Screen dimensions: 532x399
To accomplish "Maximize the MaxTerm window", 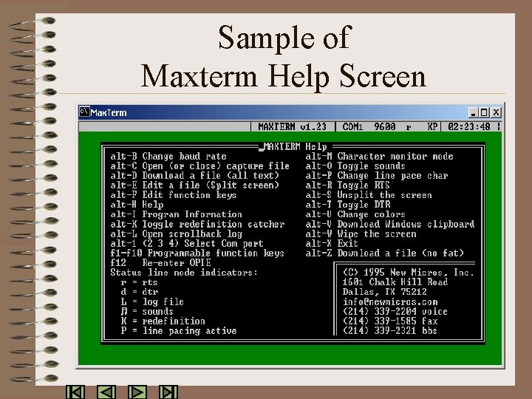I will (484, 112).
